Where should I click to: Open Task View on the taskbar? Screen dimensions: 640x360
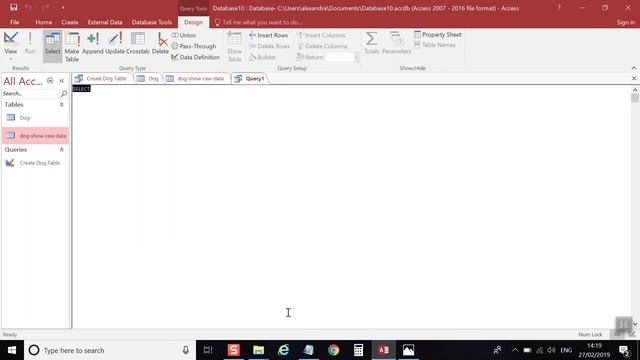[208, 350]
